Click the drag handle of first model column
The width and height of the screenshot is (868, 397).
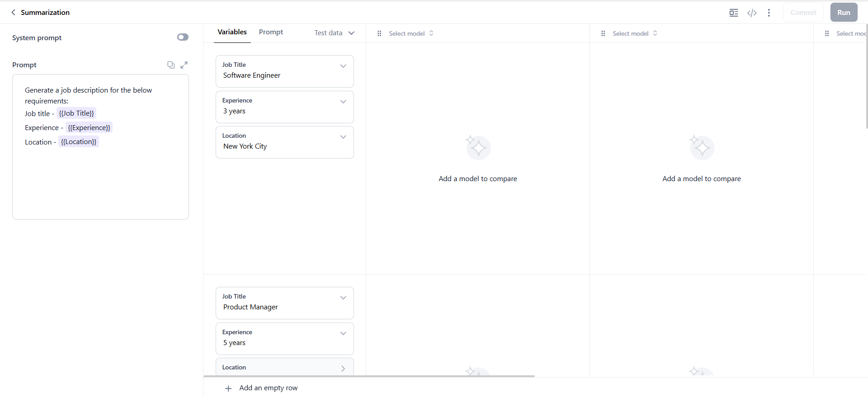pyautogui.click(x=379, y=33)
